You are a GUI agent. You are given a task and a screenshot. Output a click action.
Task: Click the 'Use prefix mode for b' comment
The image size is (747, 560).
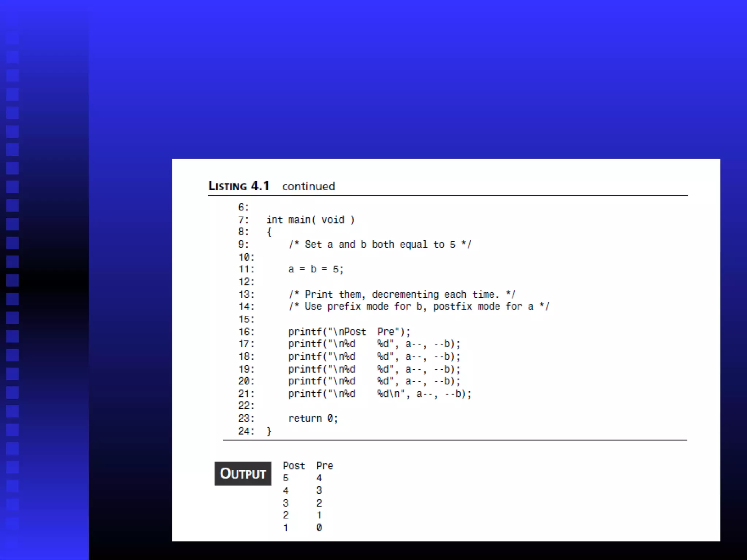point(419,307)
